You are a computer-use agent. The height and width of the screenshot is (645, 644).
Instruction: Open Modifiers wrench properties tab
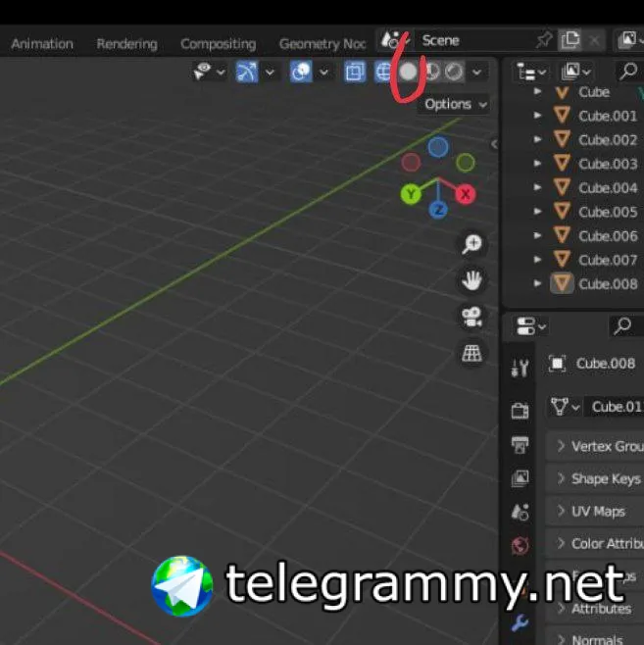click(x=520, y=623)
